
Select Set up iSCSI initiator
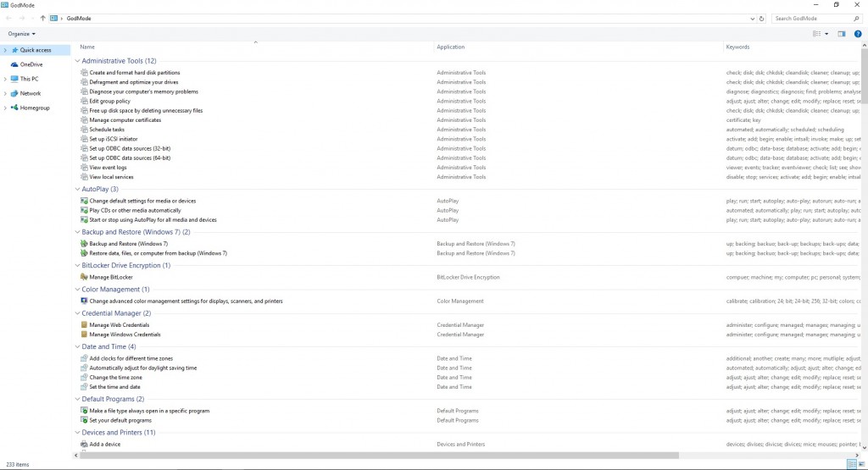tap(114, 139)
